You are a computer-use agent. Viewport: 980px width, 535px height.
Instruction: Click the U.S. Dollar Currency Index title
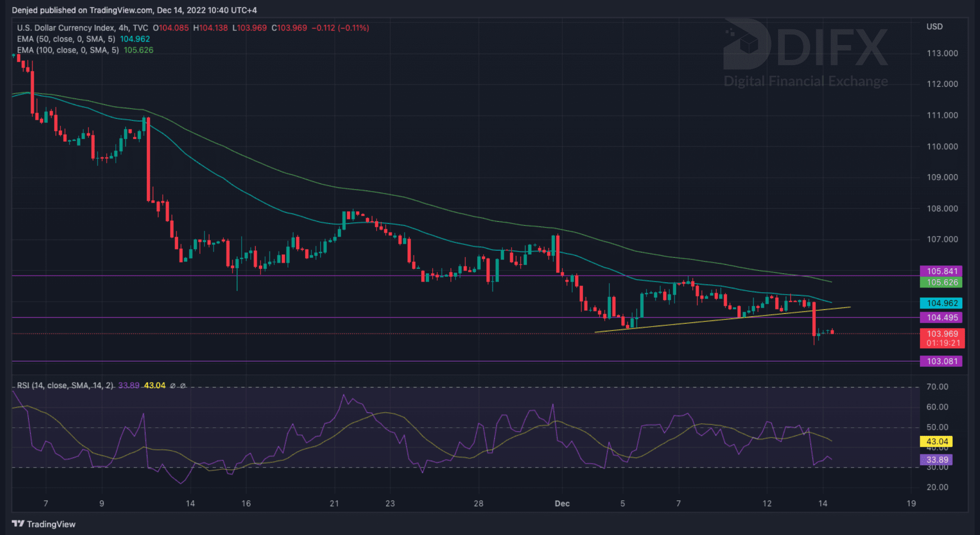(66, 28)
